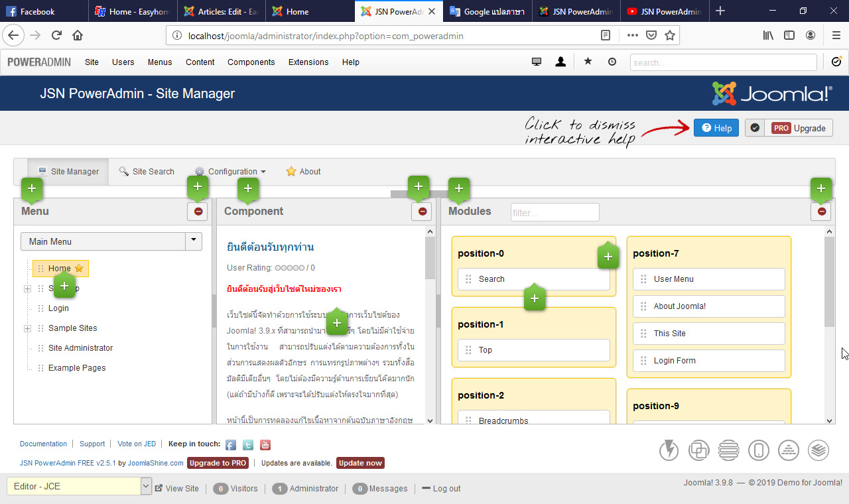Viewport: 849px width, 504px height.
Task: Open site preview with the monitor icon
Action: pyautogui.click(x=536, y=60)
